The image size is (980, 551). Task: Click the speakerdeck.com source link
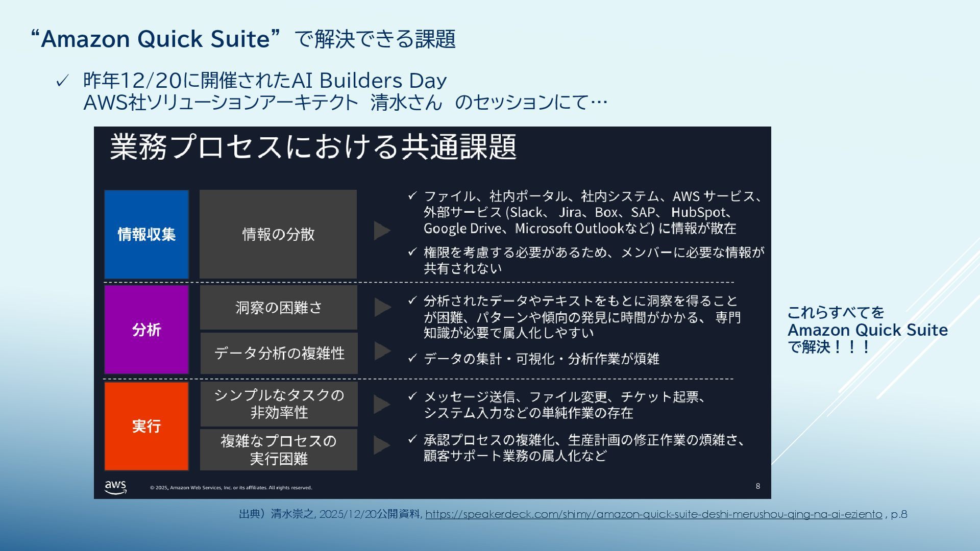[x=653, y=514]
